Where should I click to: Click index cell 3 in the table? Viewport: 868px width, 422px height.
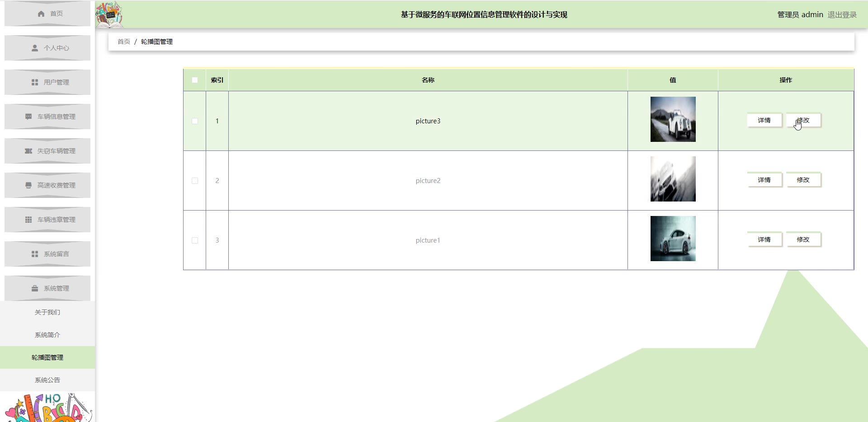click(x=217, y=240)
